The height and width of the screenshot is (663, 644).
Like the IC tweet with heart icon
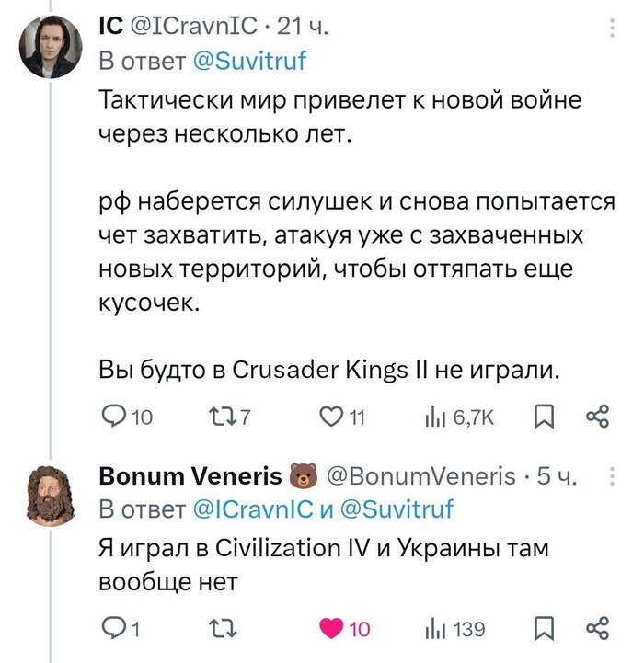pos(330,418)
